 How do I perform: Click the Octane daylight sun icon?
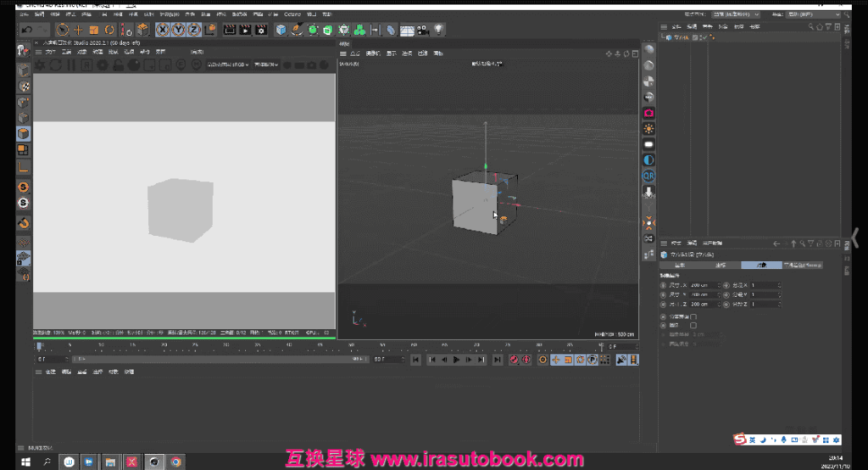coord(648,129)
